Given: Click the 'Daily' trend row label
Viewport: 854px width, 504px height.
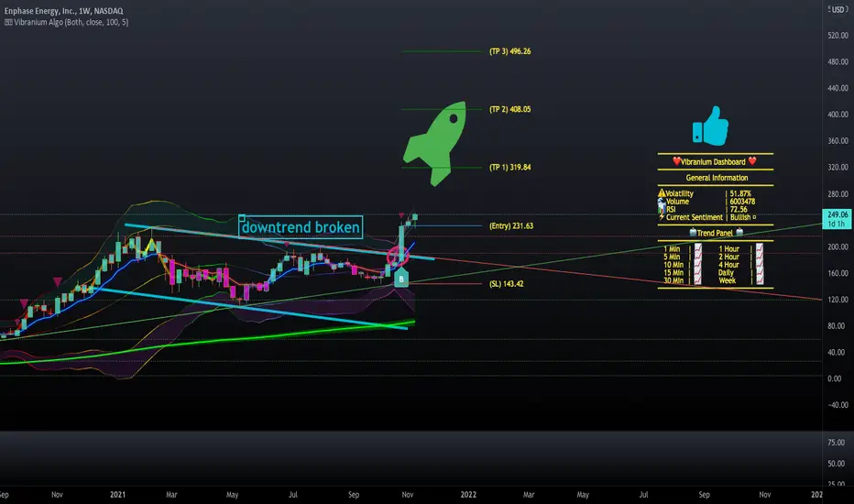Looking at the screenshot, I should click(726, 272).
